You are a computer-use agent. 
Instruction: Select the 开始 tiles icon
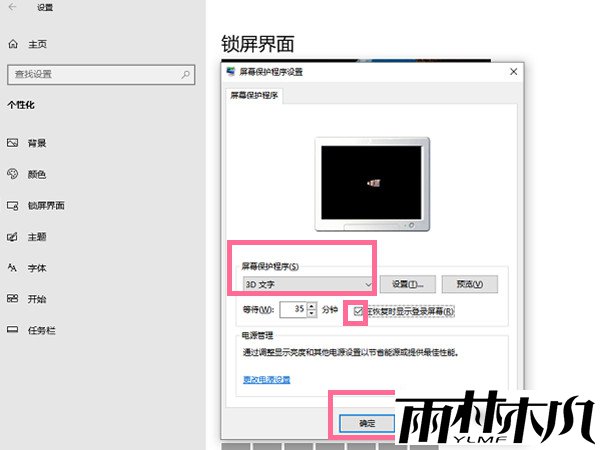click(x=13, y=298)
